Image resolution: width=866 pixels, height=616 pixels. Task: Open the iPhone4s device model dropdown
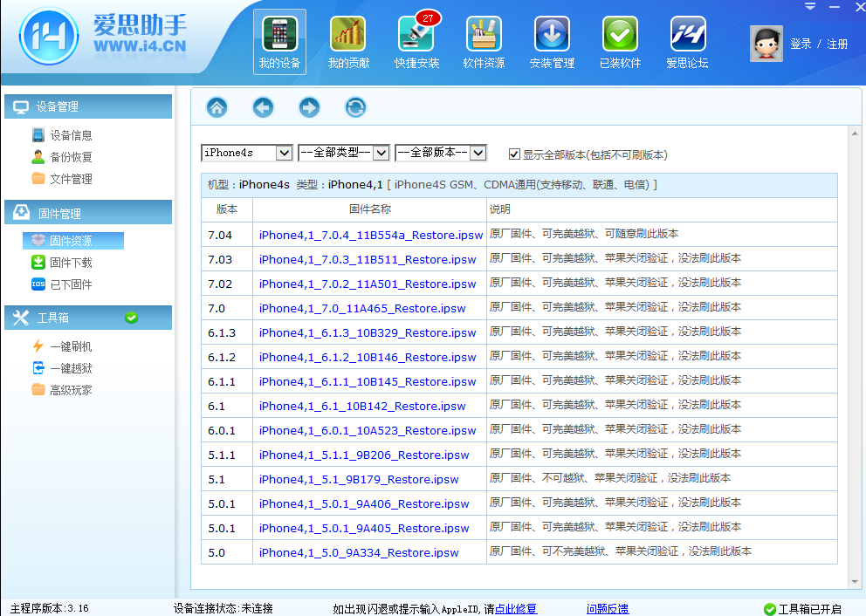coord(247,153)
